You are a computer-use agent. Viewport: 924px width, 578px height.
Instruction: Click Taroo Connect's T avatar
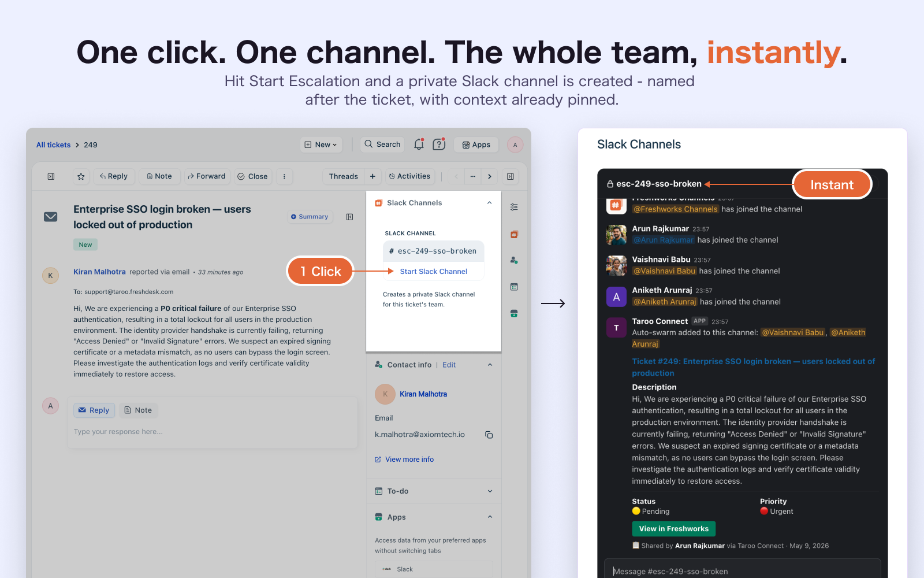point(616,328)
